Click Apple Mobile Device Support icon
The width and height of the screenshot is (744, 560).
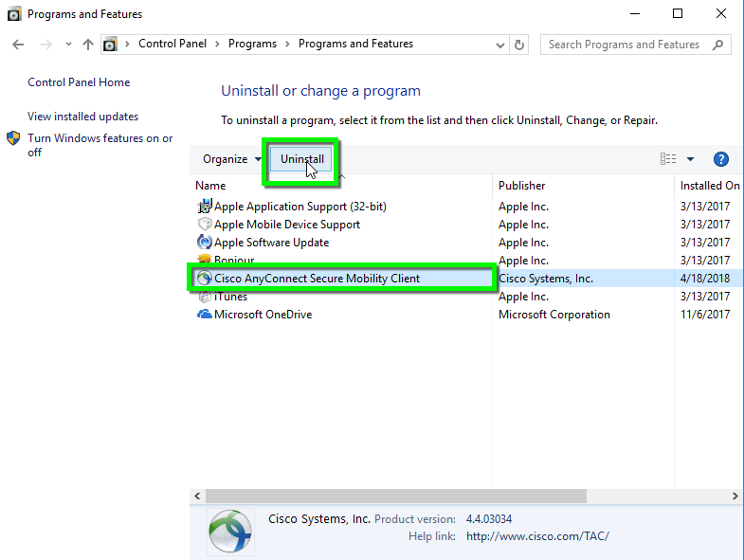[x=205, y=224]
